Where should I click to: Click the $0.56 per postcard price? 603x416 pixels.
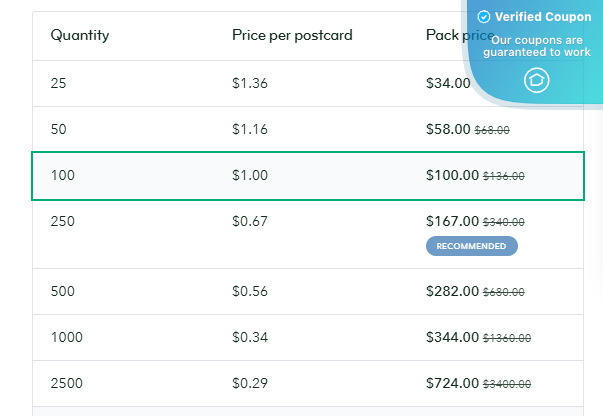click(x=250, y=291)
